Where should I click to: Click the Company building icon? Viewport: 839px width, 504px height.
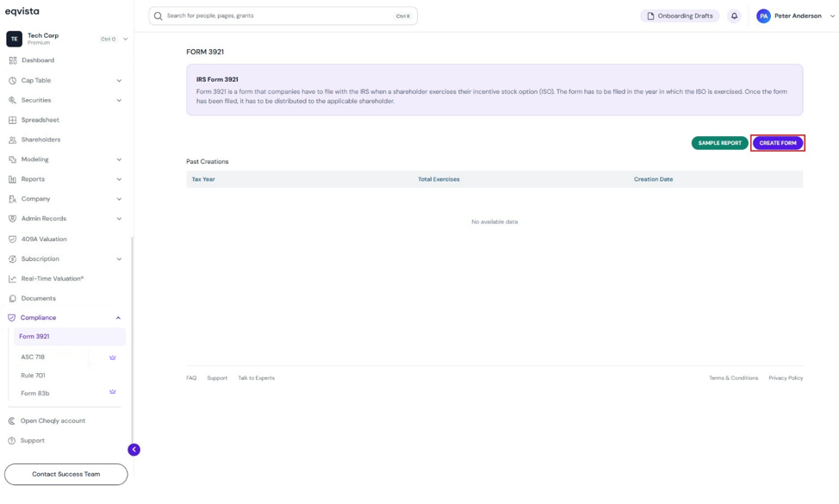point(12,199)
